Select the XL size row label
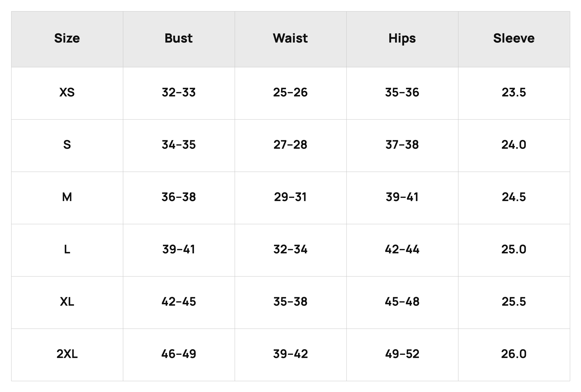The height and width of the screenshot is (392, 581). pos(67,302)
